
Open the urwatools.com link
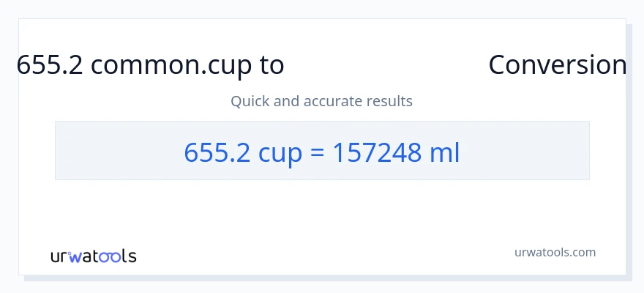point(555,252)
